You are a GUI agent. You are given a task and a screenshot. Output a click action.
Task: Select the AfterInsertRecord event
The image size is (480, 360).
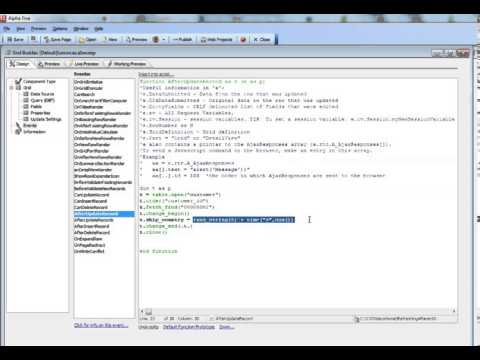click(x=92, y=226)
